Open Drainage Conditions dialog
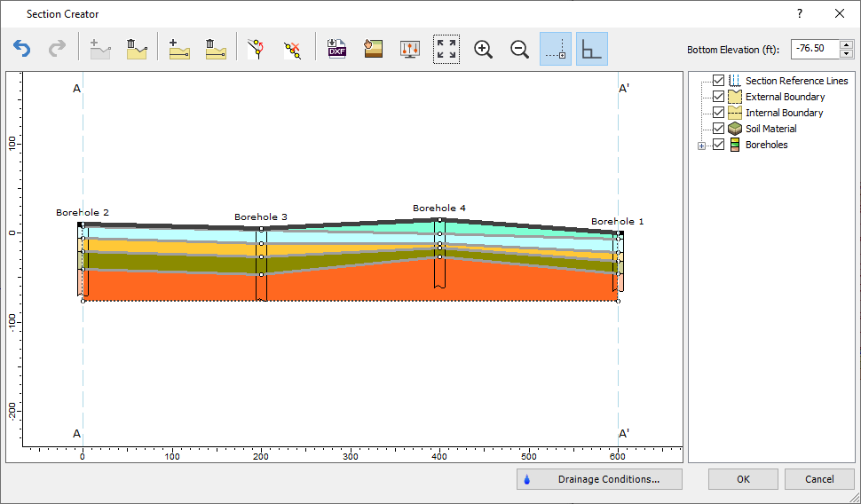Viewport: 861px width, 504px height. coord(599,479)
